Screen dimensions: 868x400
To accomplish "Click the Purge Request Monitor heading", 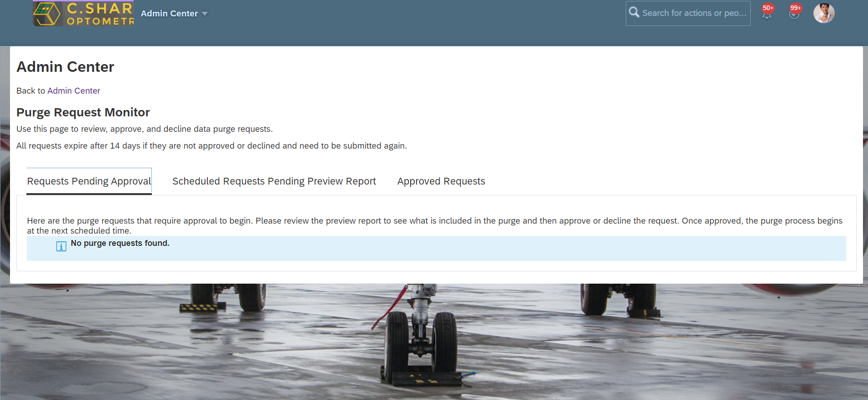I will 83,112.
